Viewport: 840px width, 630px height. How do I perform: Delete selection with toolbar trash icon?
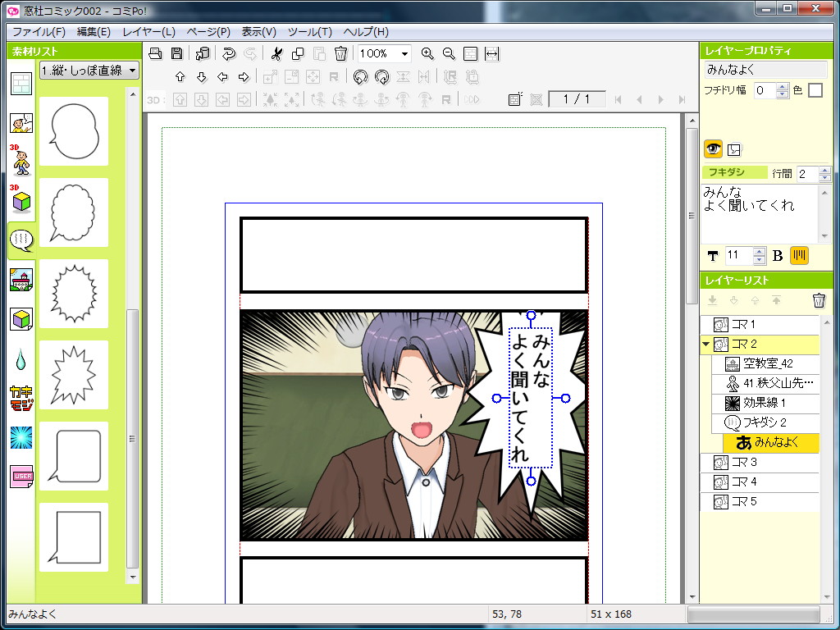coord(340,53)
